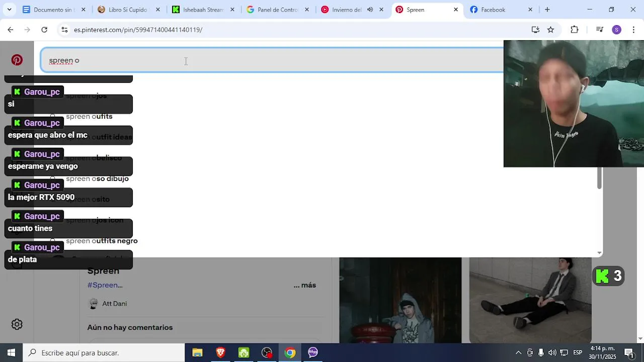This screenshot has height=362, width=644.
Task: Reload the Pinterest page
Action: [x=44, y=30]
